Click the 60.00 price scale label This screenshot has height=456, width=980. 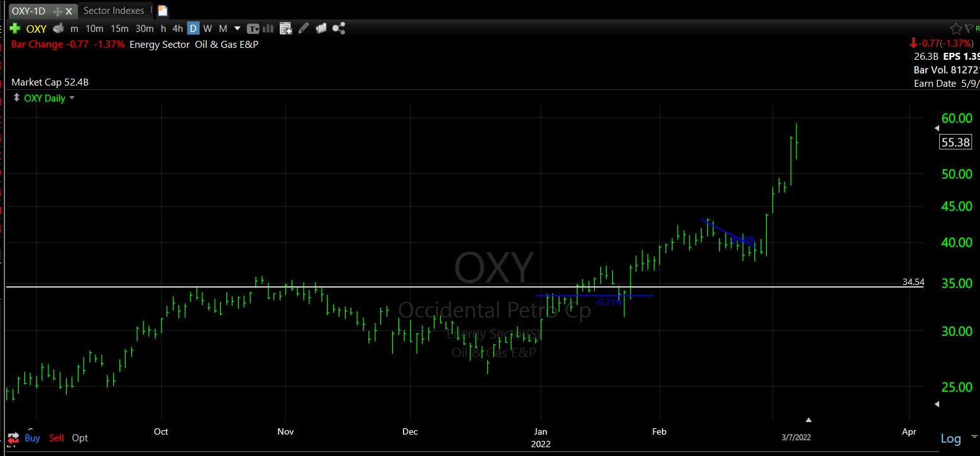point(956,118)
